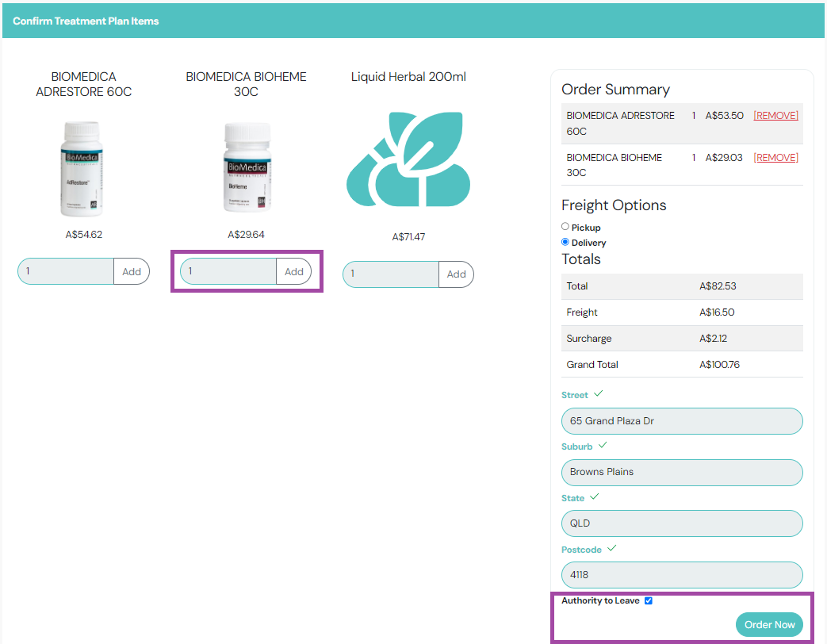The image size is (827, 644).
Task: Select the Pickup freight option
Action: pyautogui.click(x=565, y=226)
